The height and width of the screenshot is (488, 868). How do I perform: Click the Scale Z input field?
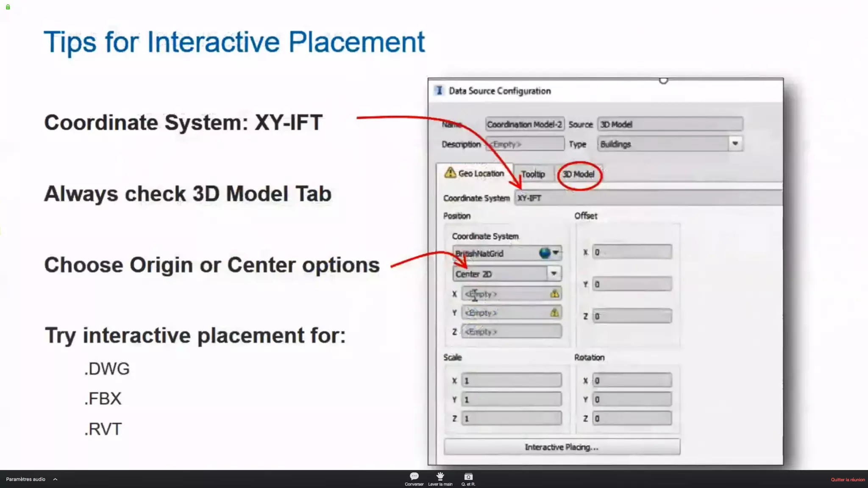512,419
